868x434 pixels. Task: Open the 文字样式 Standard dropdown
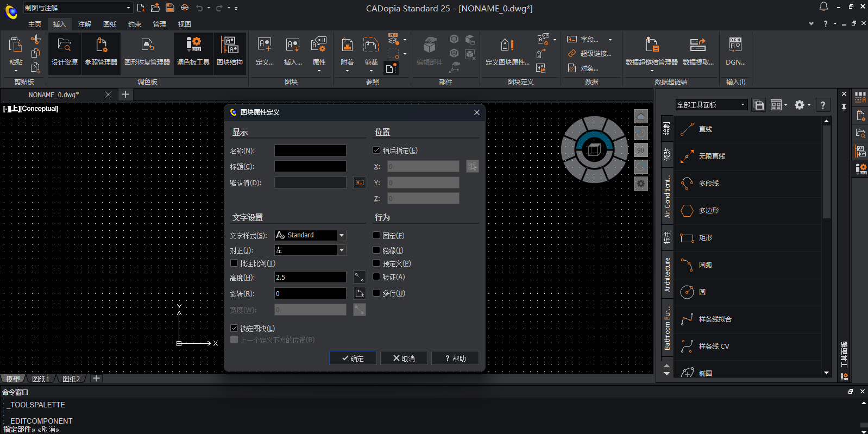tap(342, 235)
